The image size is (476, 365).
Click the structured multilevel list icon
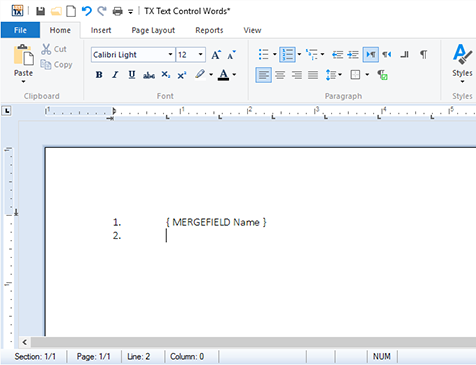[312, 54]
